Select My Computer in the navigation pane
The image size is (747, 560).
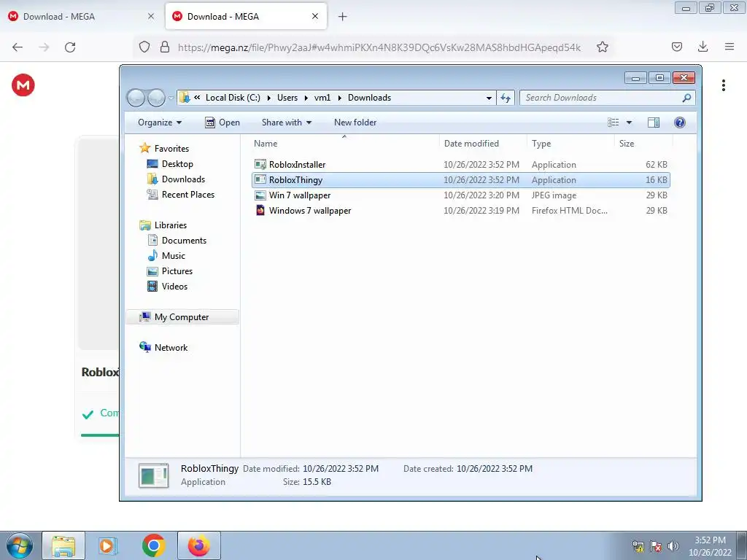(182, 317)
